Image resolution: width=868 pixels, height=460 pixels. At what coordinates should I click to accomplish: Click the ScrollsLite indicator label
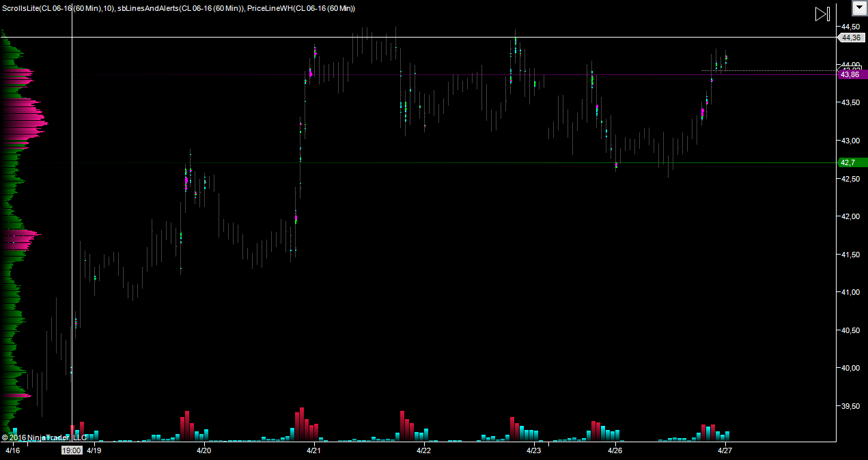tap(57, 8)
